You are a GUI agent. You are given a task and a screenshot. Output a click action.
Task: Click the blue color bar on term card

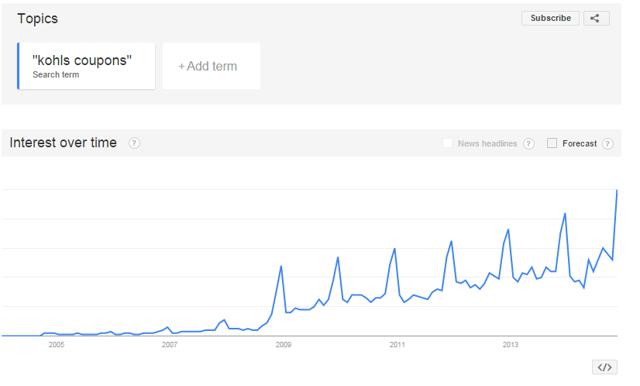click(x=18, y=66)
